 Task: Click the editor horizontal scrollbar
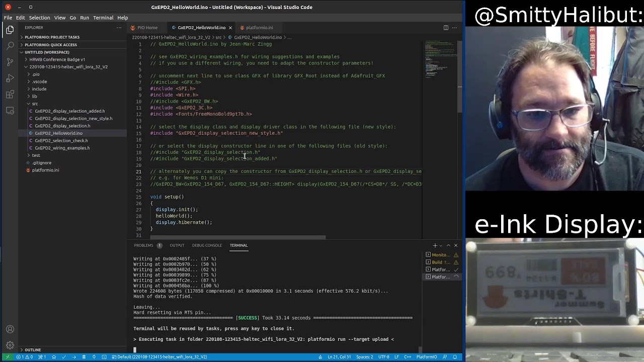(237, 237)
